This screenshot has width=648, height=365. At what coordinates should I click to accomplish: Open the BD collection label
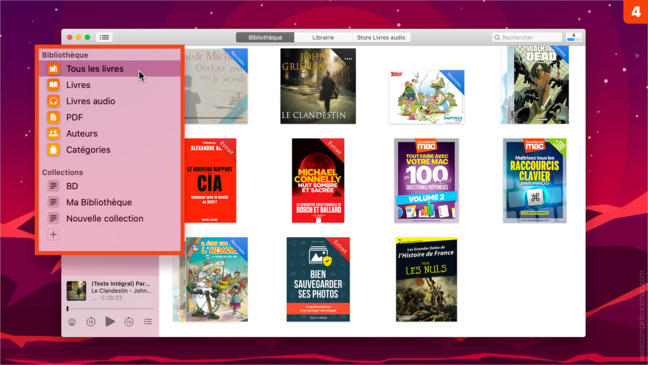(72, 186)
